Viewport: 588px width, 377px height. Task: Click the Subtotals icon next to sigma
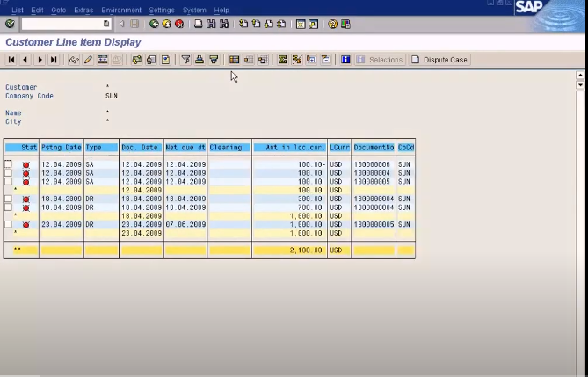(296, 60)
